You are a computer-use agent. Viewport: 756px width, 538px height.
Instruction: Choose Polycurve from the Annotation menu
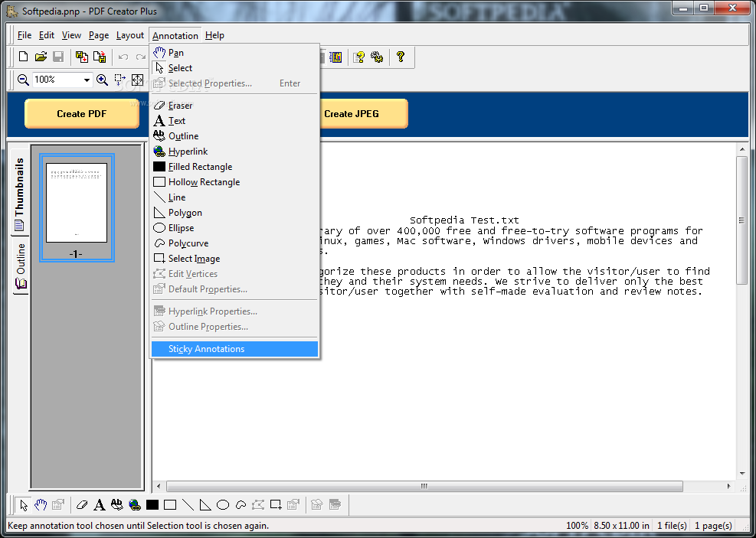tap(235, 243)
